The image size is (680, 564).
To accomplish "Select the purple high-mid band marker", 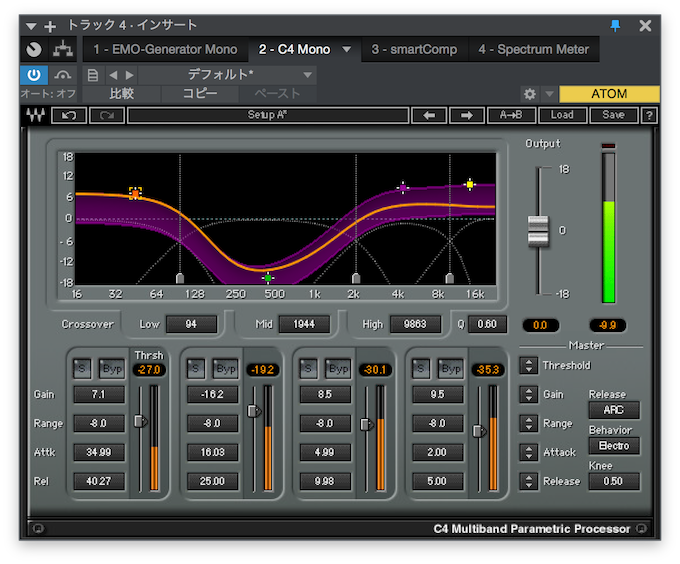I will (x=403, y=188).
